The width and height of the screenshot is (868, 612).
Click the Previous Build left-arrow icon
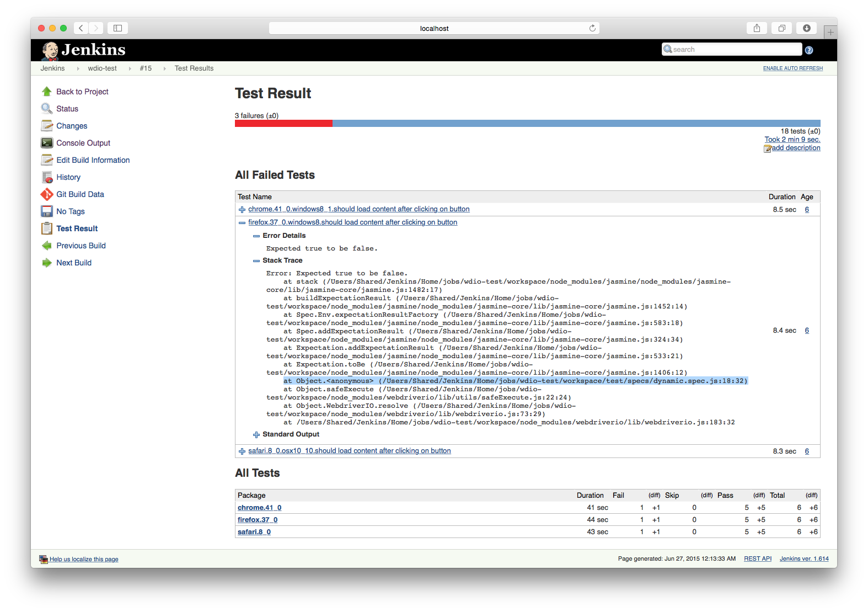click(x=47, y=246)
